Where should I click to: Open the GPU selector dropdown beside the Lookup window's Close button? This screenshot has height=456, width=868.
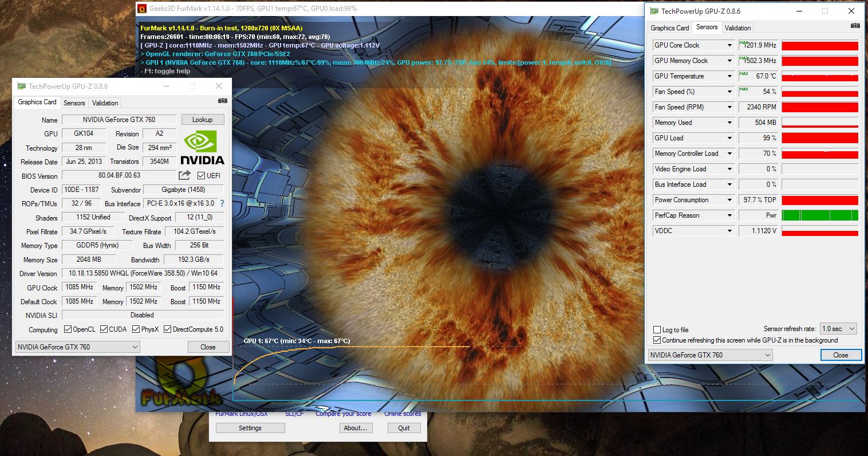click(x=77, y=347)
